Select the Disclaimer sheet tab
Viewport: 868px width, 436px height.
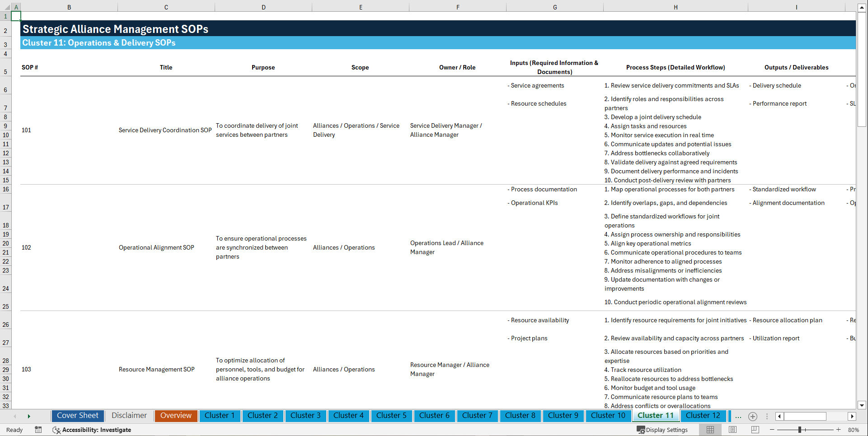pos(129,416)
